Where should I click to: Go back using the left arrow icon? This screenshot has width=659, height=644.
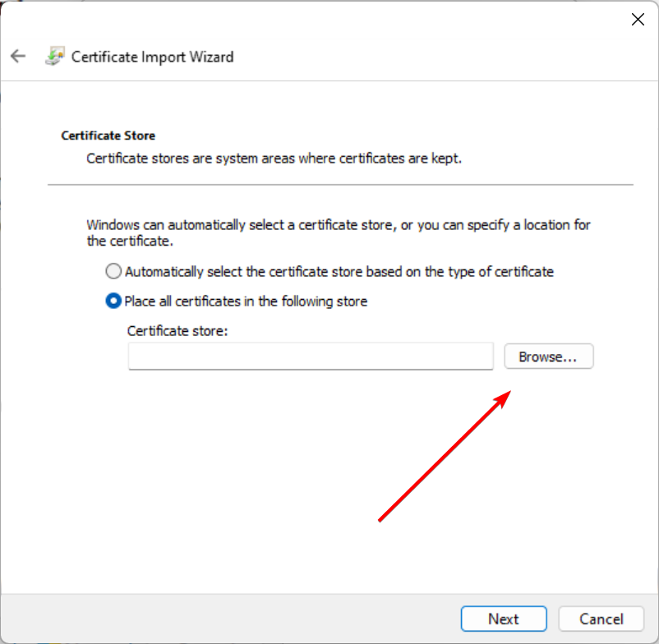(x=18, y=56)
